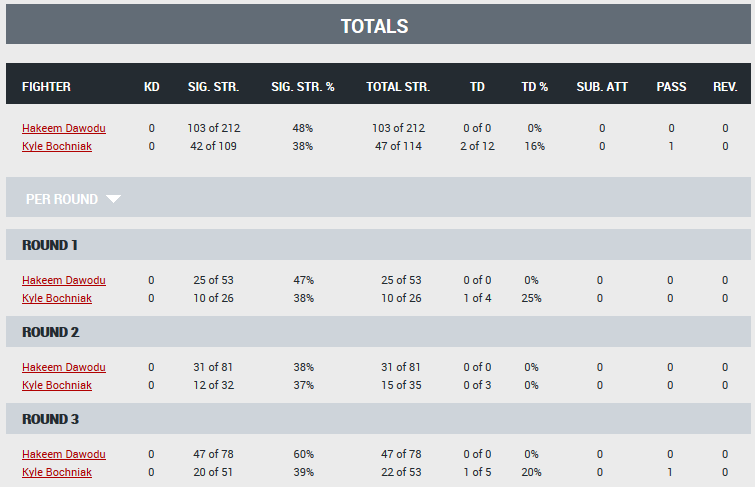Click the FIGHTER column header

click(x=46, y=87)
